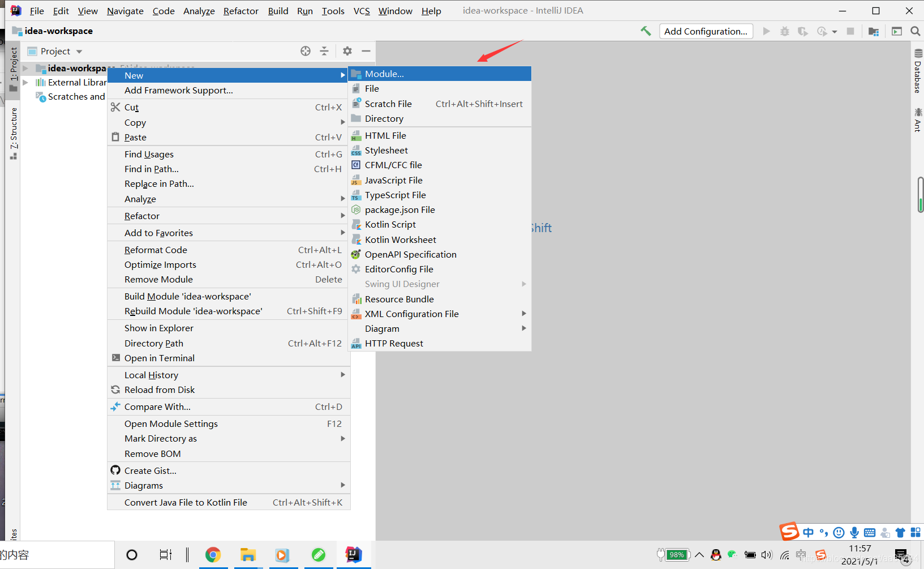Create new CFML/CFC file
Viewport: 924px width, 569px height.
[x=440, y=165]
